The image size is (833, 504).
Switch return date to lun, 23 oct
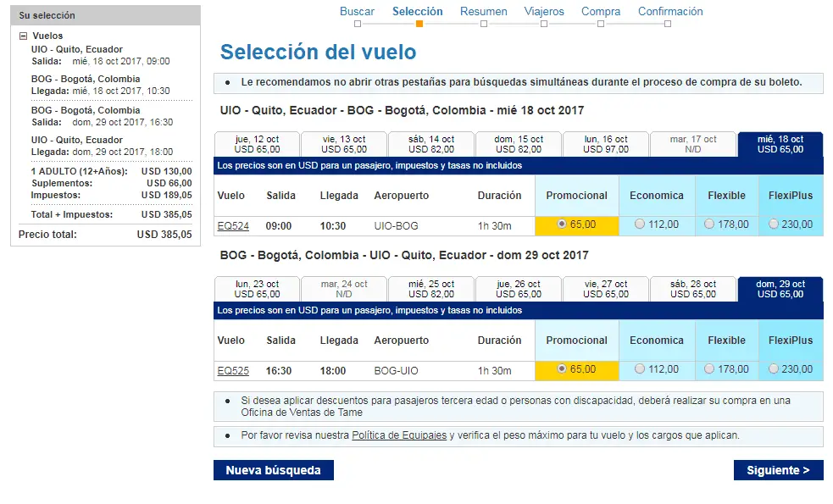(x=257, y=289)
